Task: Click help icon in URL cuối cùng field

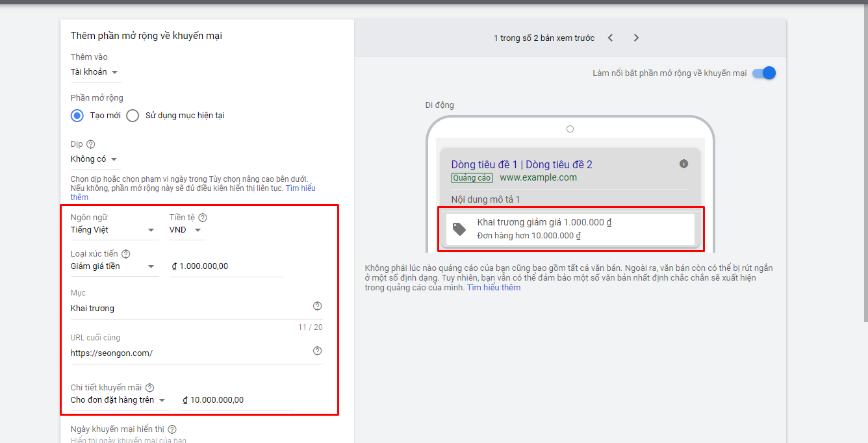Action: tap(317, 351)
